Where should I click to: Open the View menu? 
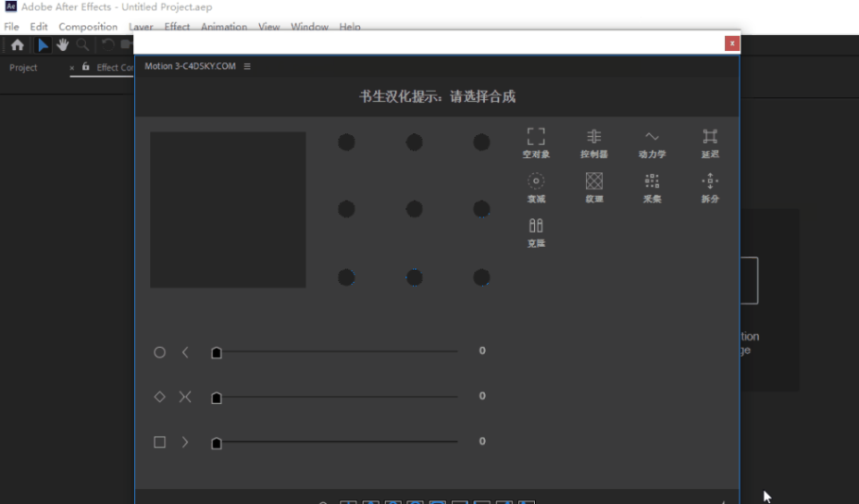[x=269, y=26]
